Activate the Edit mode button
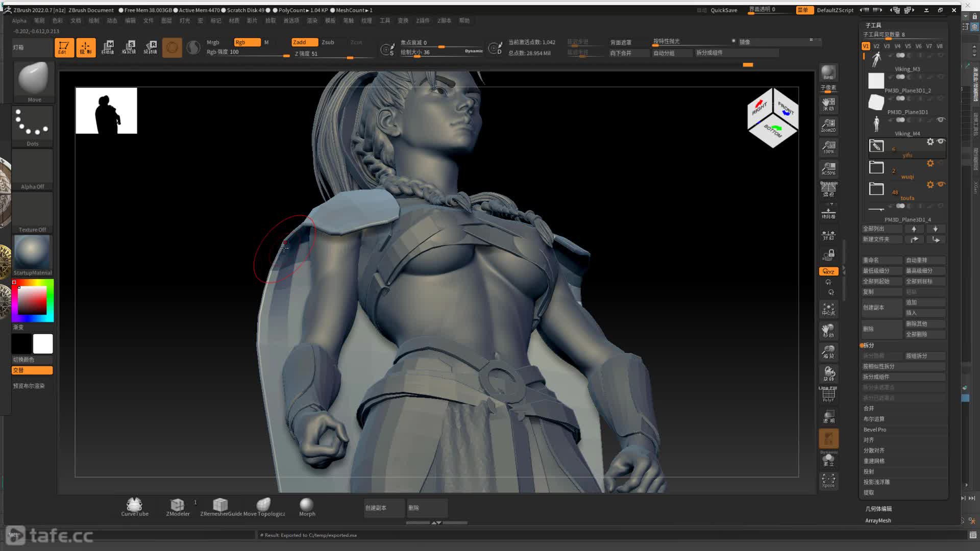The image size is (980, 551). [64, 47]
